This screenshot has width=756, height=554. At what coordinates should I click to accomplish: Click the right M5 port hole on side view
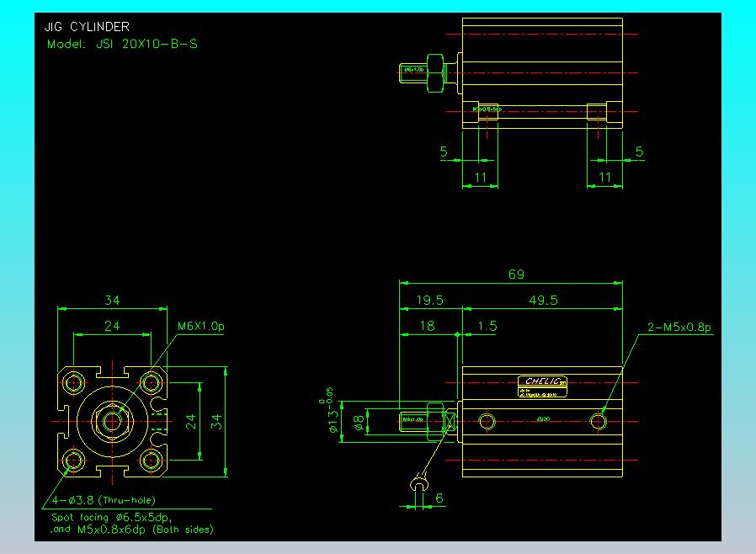pyautogui.click(x=598, y=419)
